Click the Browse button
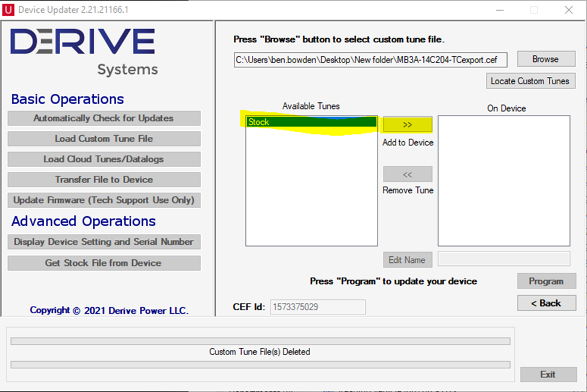587x392 pixels. [x=546, y=59]
